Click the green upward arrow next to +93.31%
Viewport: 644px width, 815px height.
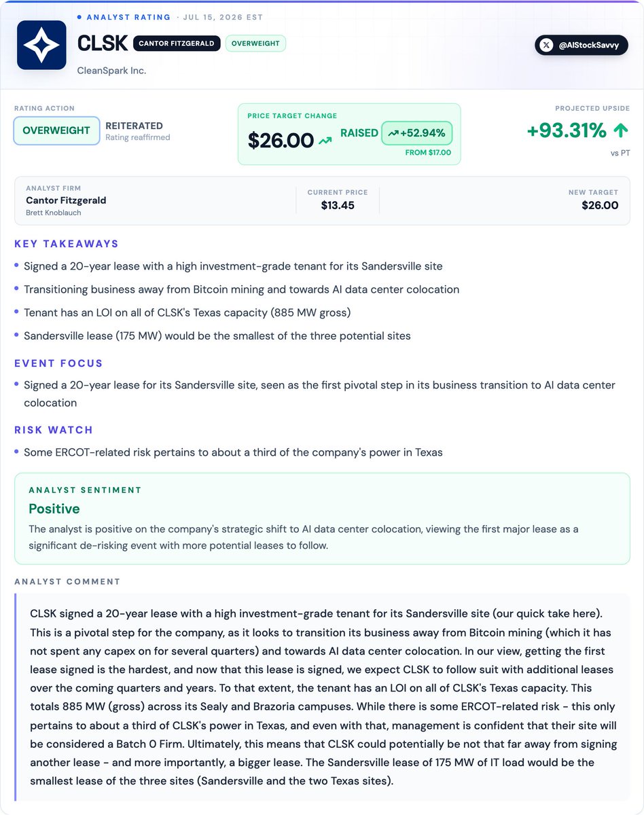[621, 130]
